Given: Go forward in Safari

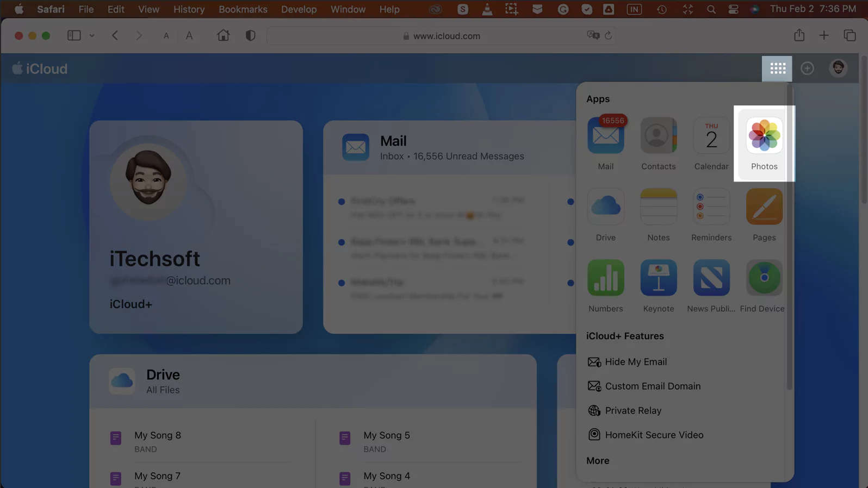Looking at the screenshot, I should [139, 35].
